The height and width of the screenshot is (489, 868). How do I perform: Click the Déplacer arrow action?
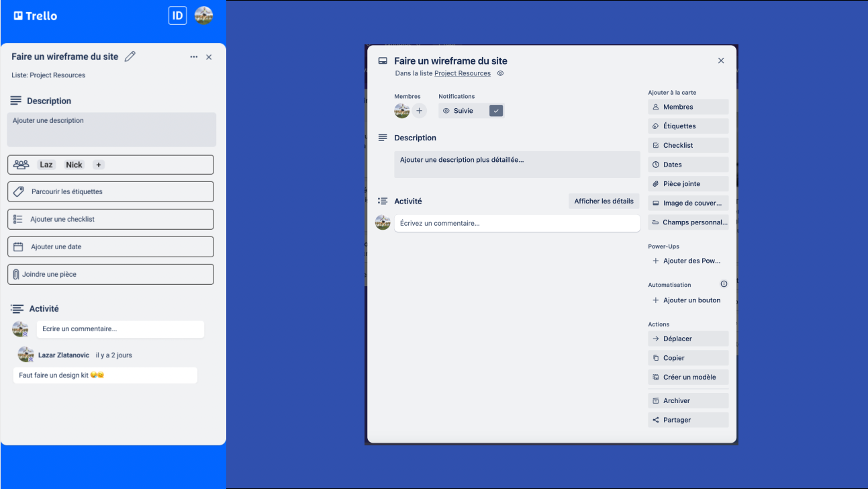655,339
